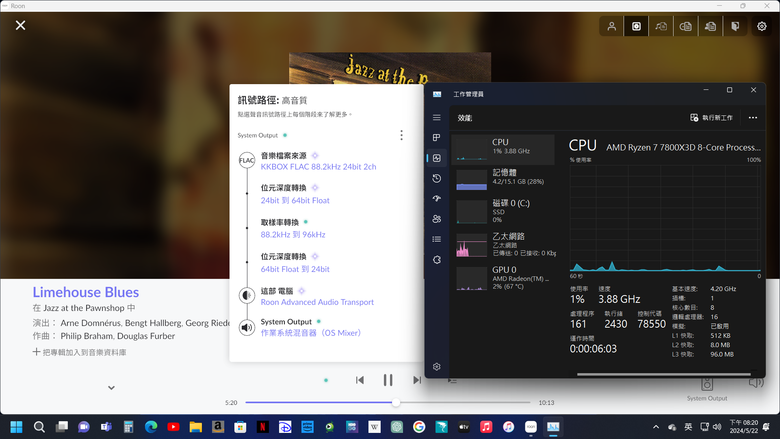Select the CPU performance entry

[x=503, y=149]
